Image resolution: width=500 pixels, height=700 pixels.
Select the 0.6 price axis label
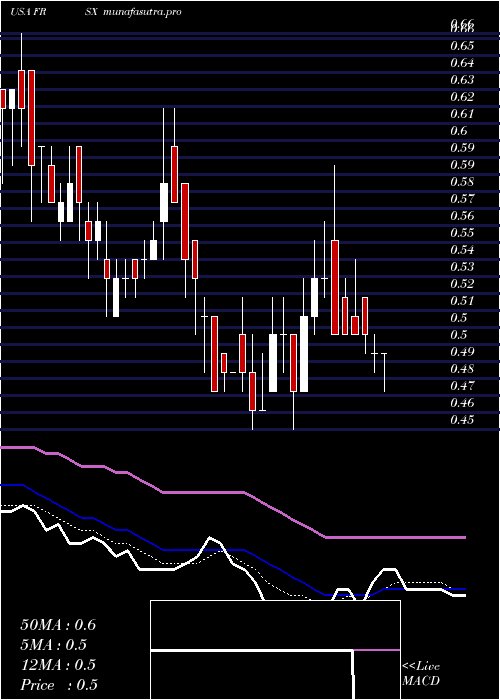pyautogui.click(x=458, y=130)
